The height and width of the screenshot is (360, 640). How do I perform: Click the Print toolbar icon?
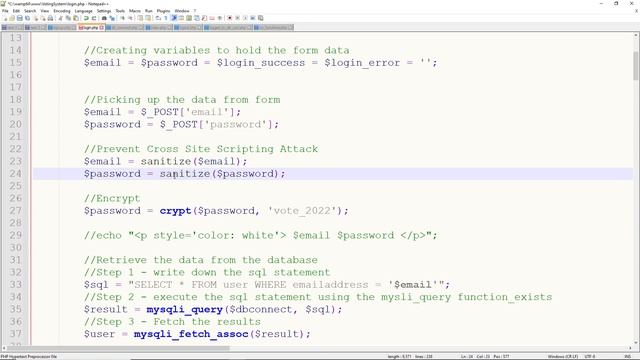(x=50, y=18)
